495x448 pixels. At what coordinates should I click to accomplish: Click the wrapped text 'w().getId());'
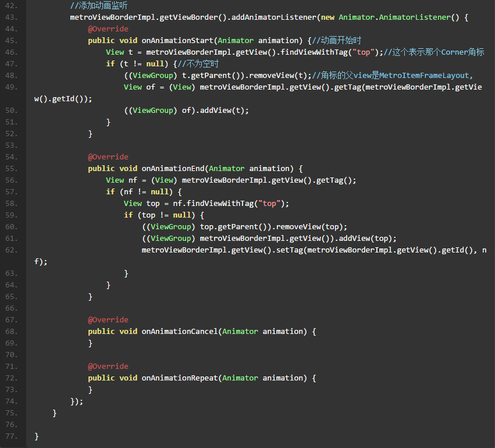(63, 99)
